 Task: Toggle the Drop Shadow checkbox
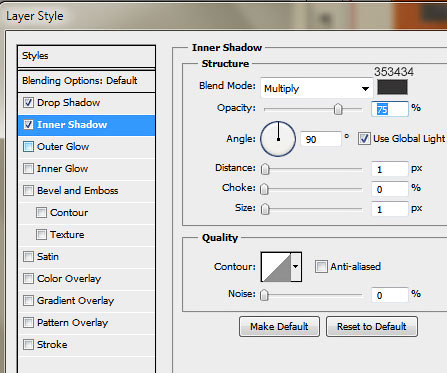pos(28,102)
